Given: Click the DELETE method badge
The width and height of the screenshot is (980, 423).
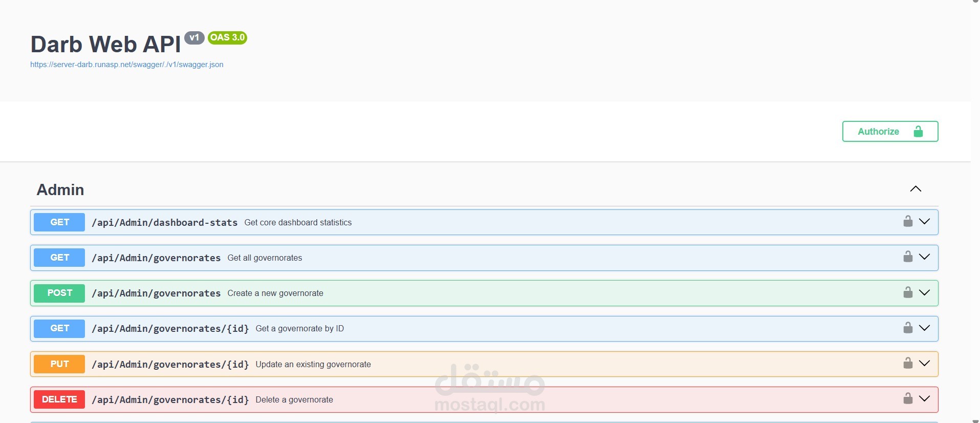Looking at the screenshot, I should click(x=59, y=399).
